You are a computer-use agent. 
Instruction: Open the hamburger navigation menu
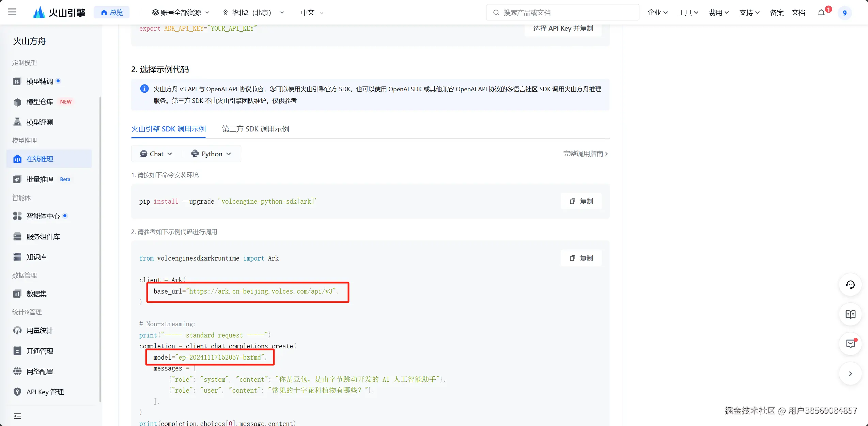pos(12,12)
